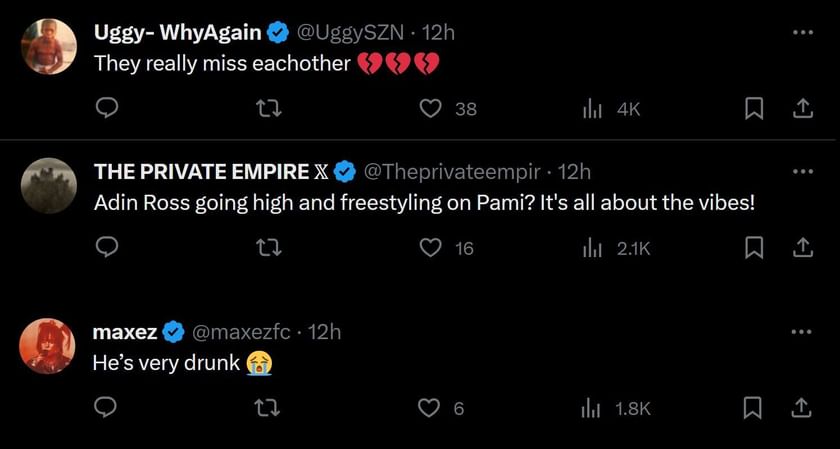Repost THE PRIVATE EMPIRE tweet
840x449 pixels.
(269, 247)
